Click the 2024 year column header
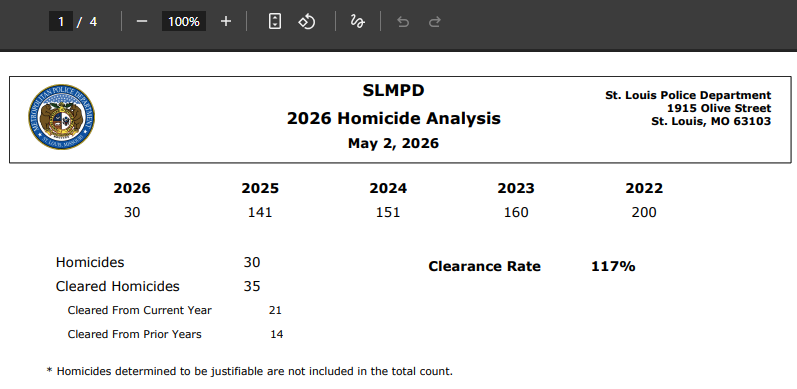 (x=388, y=188)
